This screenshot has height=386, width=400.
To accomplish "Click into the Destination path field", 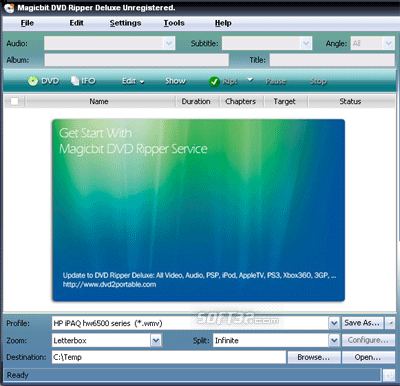I will 169,357.
